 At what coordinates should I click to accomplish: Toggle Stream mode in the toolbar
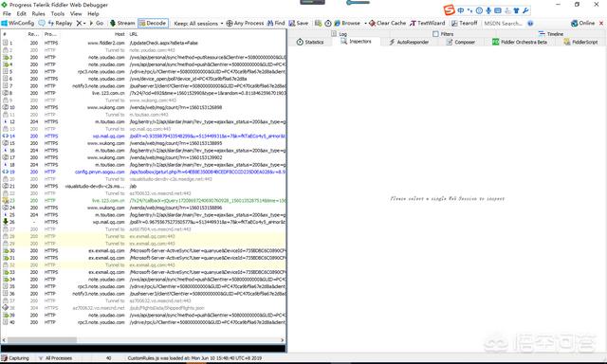click(x=122, y=23)
